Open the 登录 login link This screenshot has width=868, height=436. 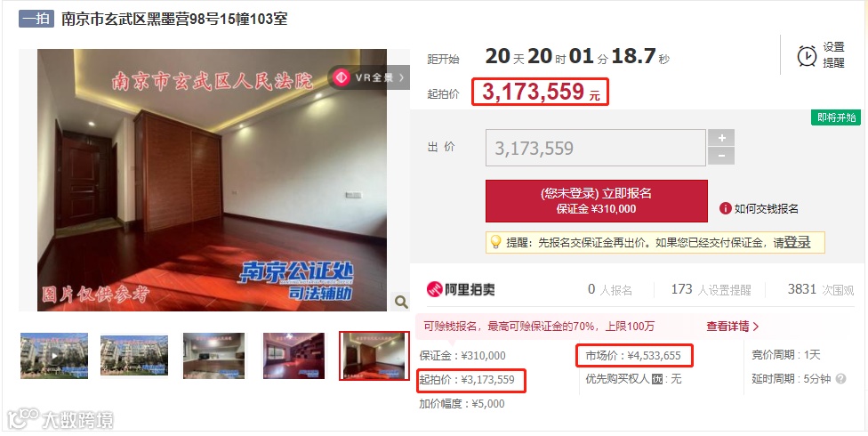click(797, 242)
